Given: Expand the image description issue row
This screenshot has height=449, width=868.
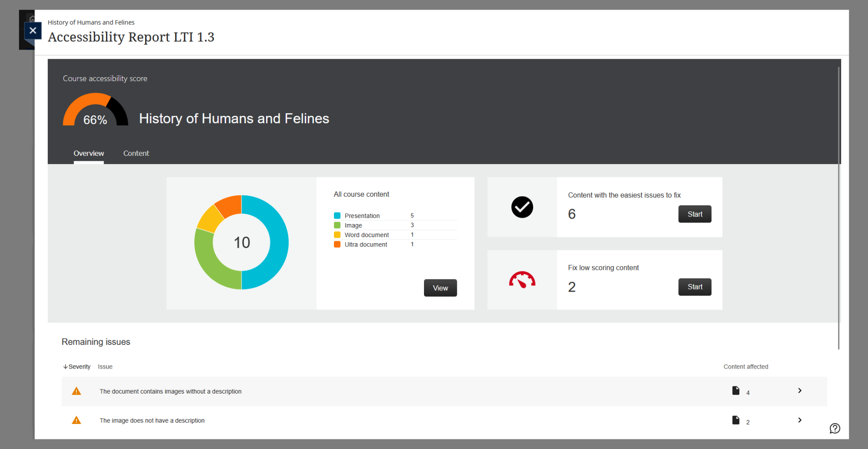Looking at the screenshot, I should click(x=799, y=420).
